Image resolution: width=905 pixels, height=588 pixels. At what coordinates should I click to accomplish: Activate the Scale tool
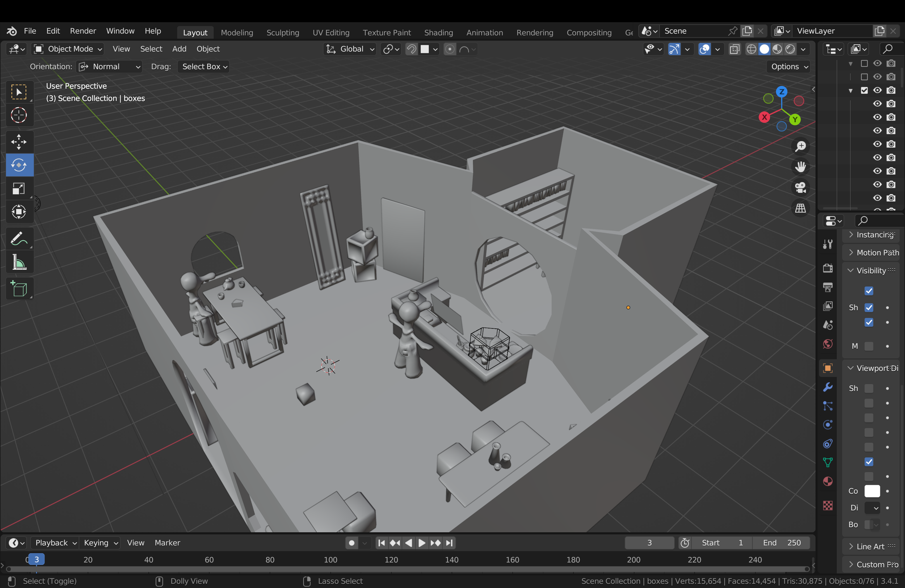[x=18, y=189]
